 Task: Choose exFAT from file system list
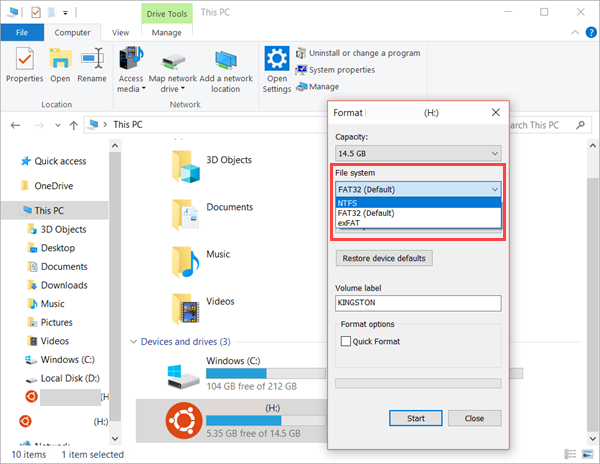[418, 223]
